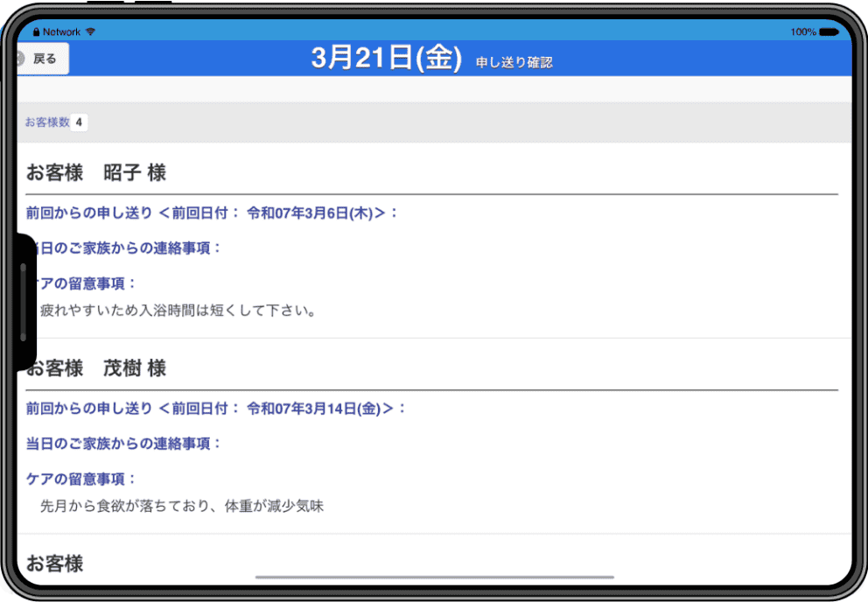Click ケアの留意事項 label under 茂樹 様

pos(80,479)
